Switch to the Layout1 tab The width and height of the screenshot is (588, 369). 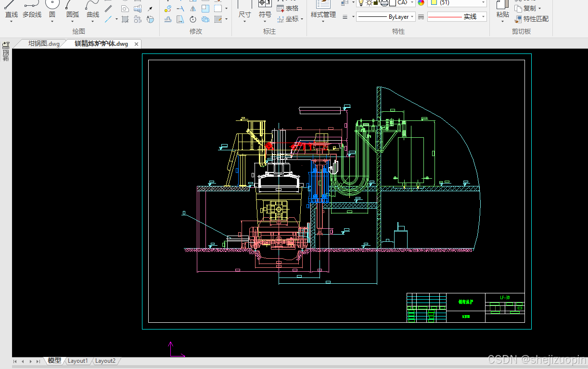77,361
